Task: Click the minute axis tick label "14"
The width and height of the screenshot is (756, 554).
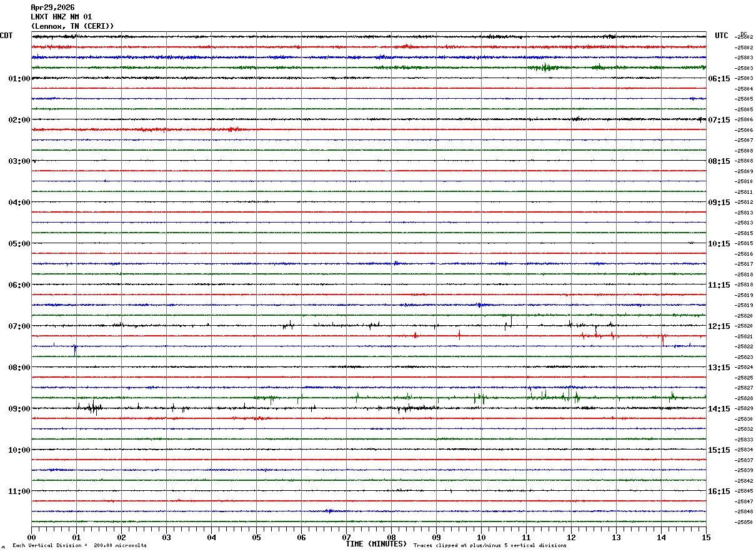Action: pos(661,537)
